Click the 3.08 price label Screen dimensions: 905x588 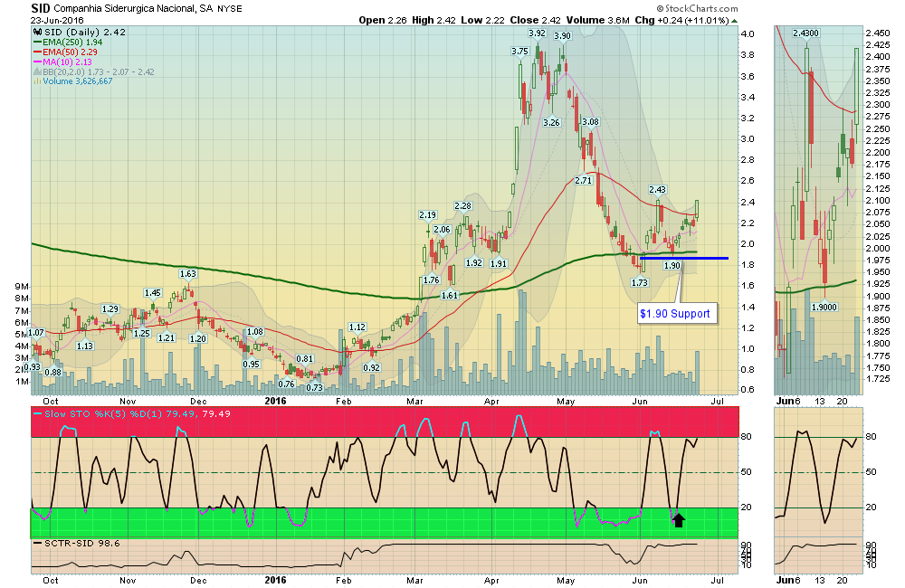tap(590, 122)
